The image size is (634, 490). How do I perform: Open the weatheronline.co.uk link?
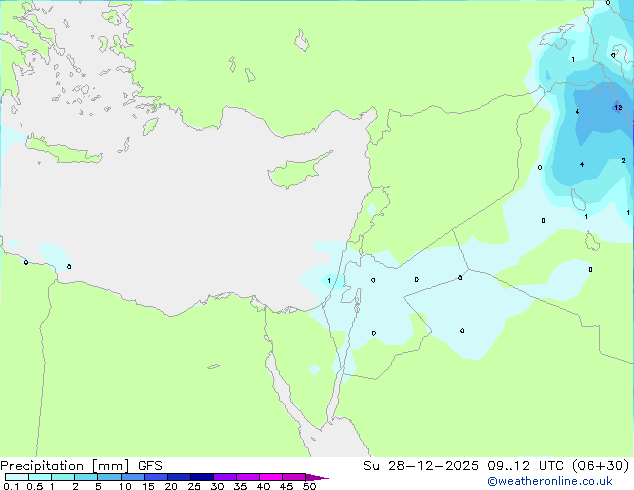click(550, 481)
